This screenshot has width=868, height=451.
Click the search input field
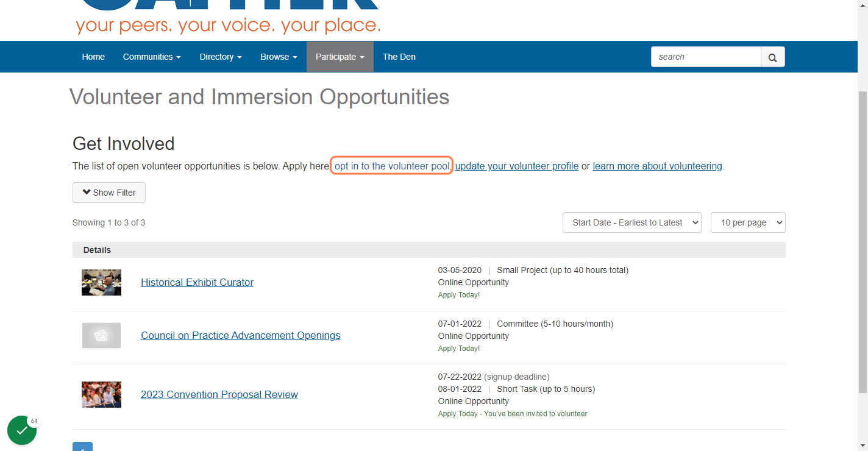click(706, 57)
